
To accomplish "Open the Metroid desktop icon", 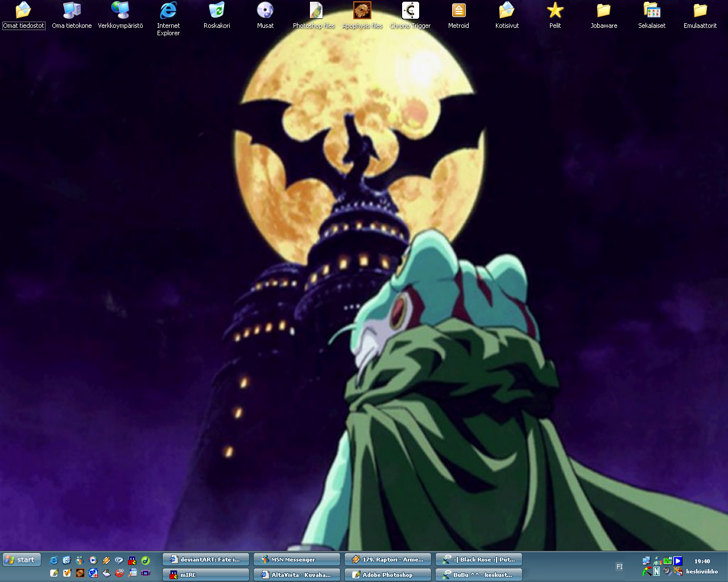I will tap(458, 16).
